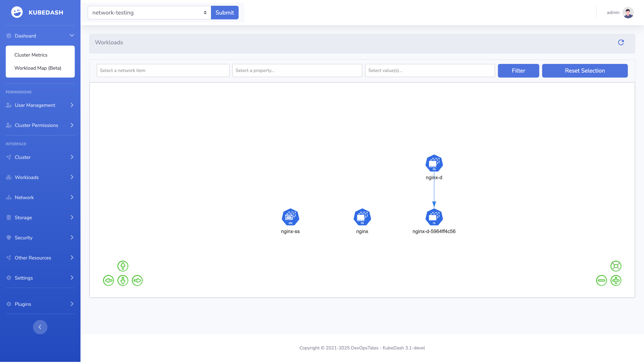Viewport: 644px width, 362px height.
Task: Pan the graph right with the arrow icon
Action: (x=137, y=280)
